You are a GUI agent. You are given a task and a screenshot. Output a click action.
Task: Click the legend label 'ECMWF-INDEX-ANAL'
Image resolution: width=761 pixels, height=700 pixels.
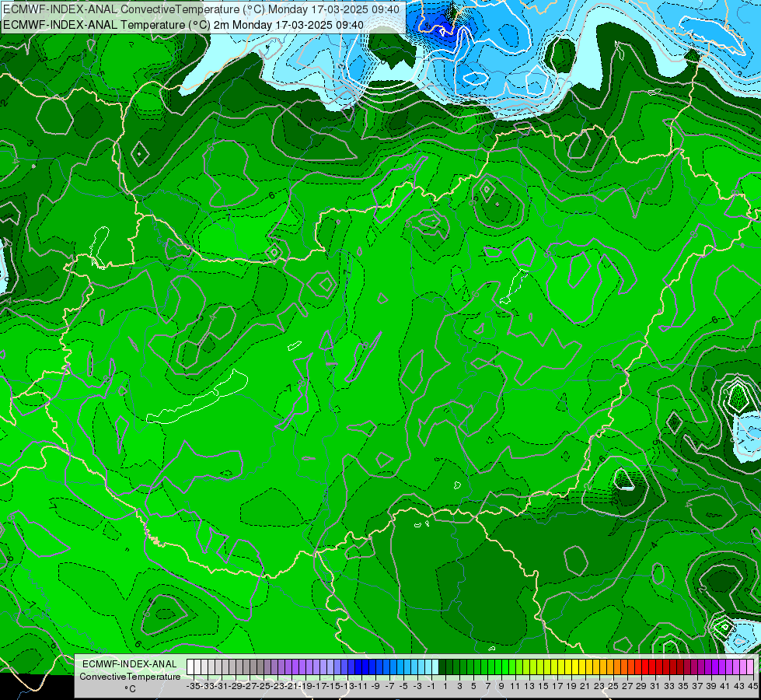click(x=129, y=664)
